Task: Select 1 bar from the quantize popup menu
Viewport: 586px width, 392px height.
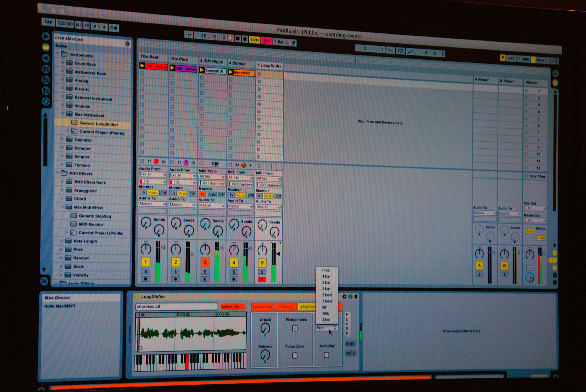Action: pyautogui.click(x=326, y=289)
